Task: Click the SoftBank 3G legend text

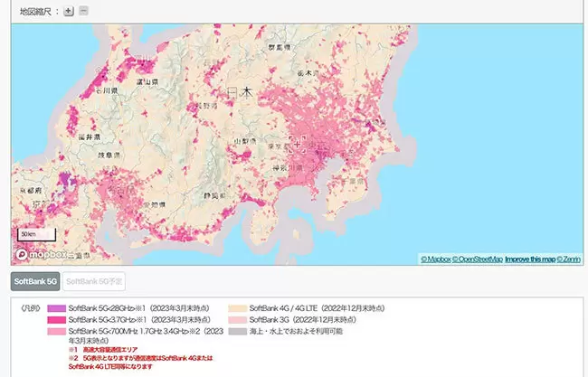Action: point(303,320)
